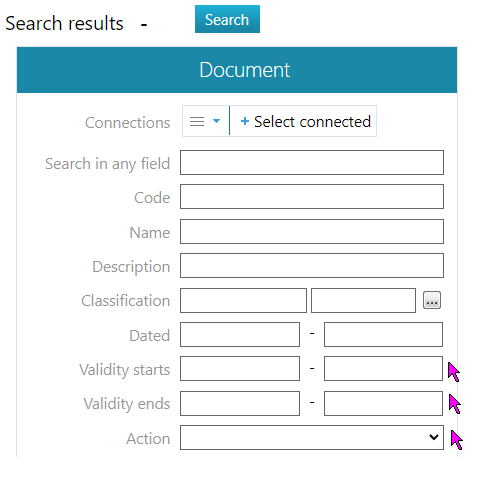Open Classification browse ellipsis button
This screenshot has height=486, width=478.
click(x=432, y=300)
